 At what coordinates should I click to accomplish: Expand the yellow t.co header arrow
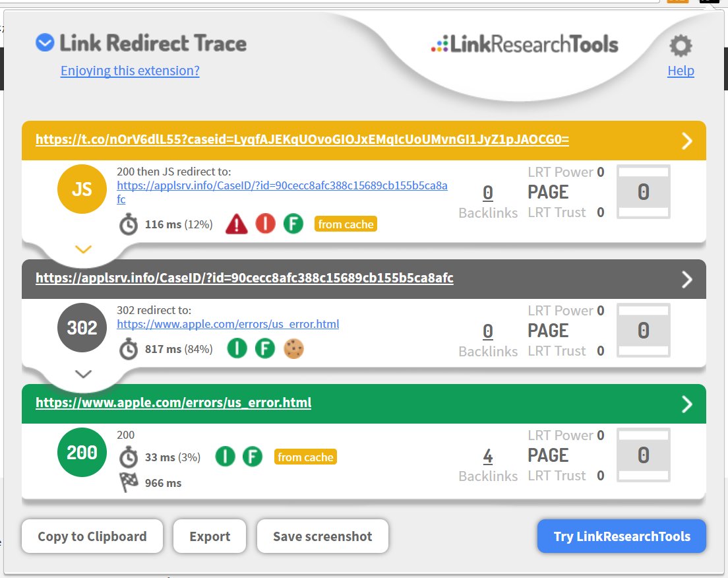tap(686, 141)
